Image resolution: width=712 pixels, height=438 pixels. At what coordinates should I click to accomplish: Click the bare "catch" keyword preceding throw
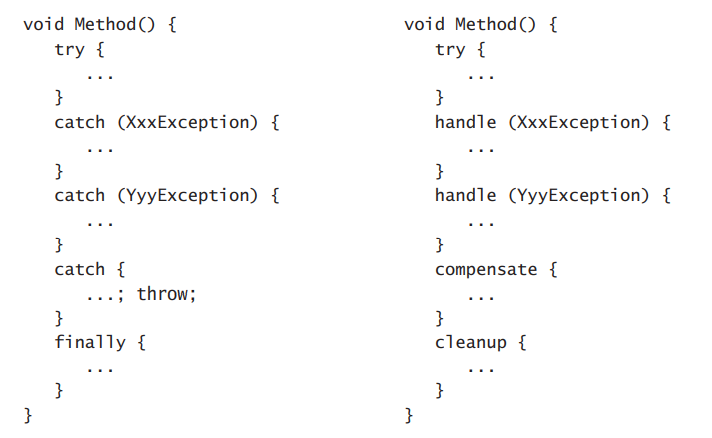coord(80,270)
